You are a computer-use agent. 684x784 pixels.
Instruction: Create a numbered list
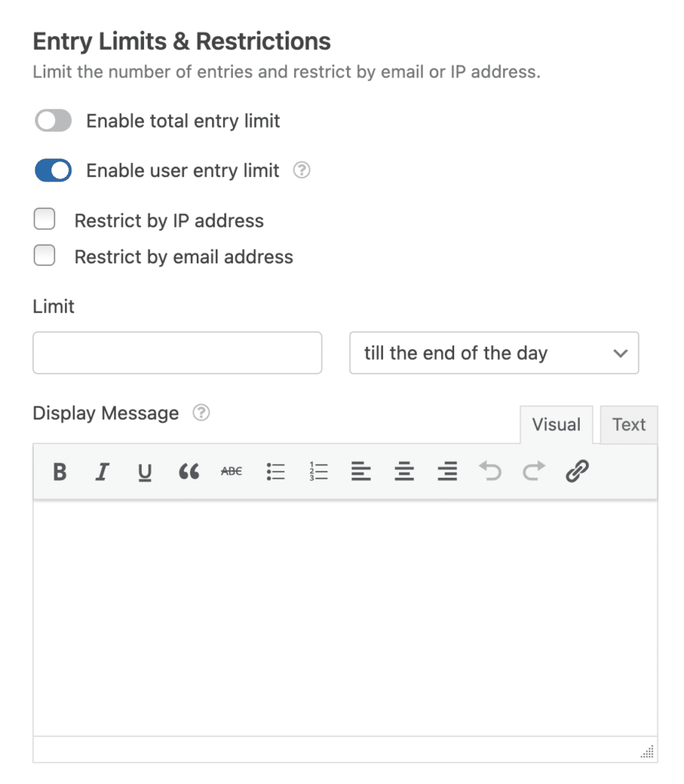pos(318,472)
